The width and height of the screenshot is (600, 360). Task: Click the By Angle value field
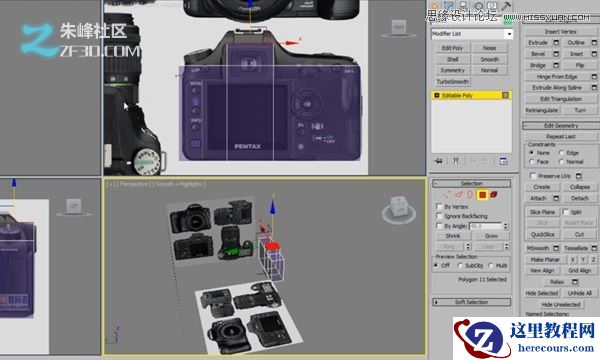(x=486, y=226)
